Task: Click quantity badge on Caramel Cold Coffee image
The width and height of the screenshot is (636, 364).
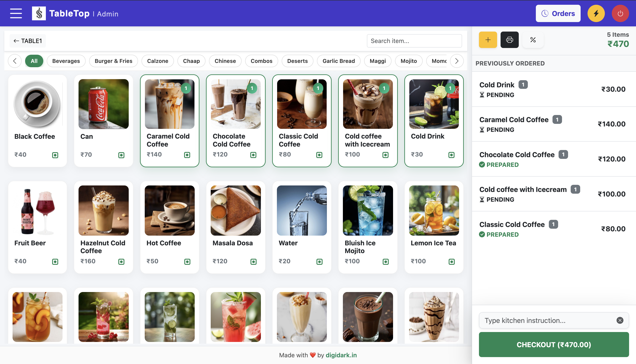Action: point(186,88)
